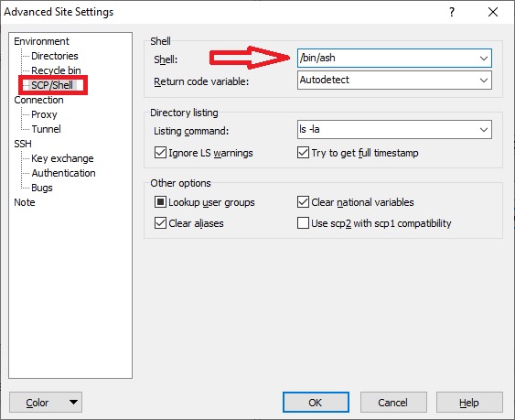Select the Proxy tree item
This screenshot has width=515, height=420.
[44, 114]
